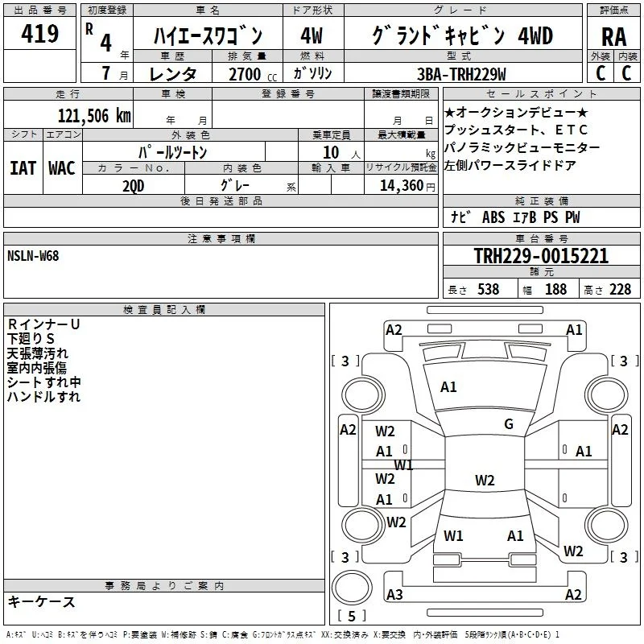Click chassis number TRH229-0015221

[x=541, y=256]
